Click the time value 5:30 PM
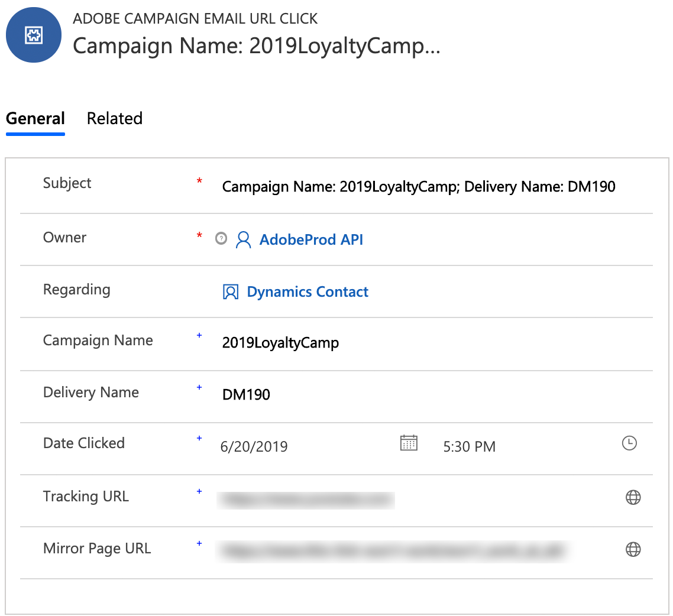 tap(469, 447)
